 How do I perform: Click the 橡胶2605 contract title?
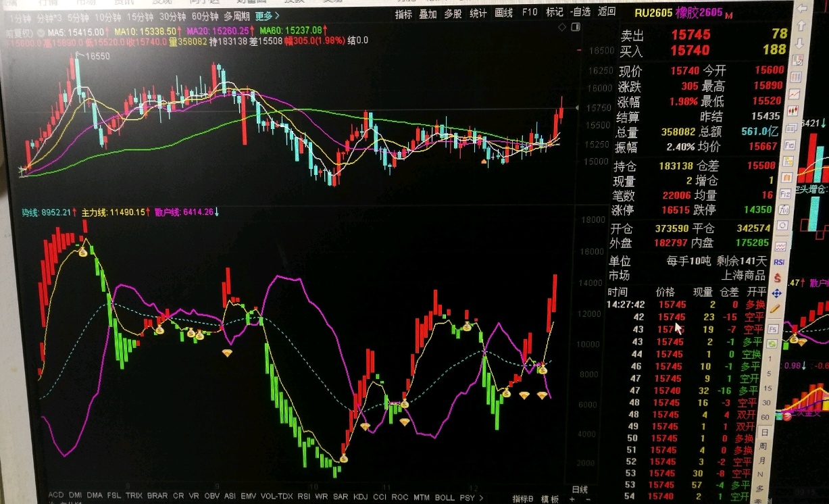tap(699, 12)
